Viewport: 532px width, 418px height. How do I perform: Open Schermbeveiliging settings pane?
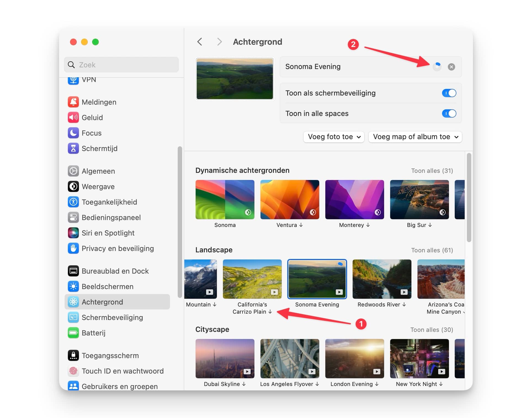pos(117,318)
